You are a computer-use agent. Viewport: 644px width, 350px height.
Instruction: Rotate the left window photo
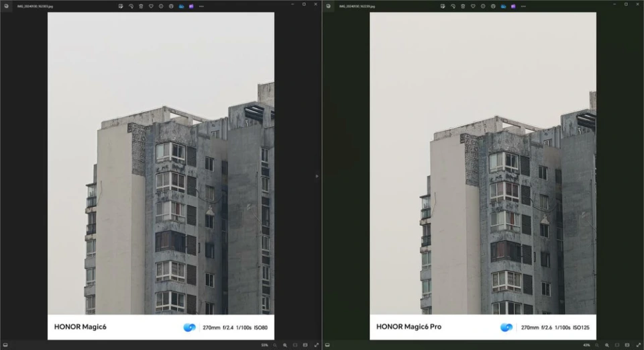tap(131, 6)
